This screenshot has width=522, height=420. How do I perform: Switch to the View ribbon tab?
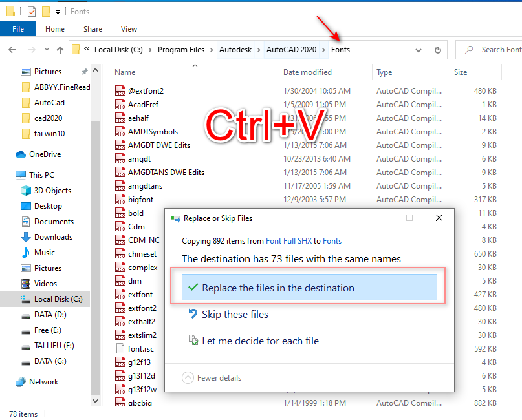point(129,29)
